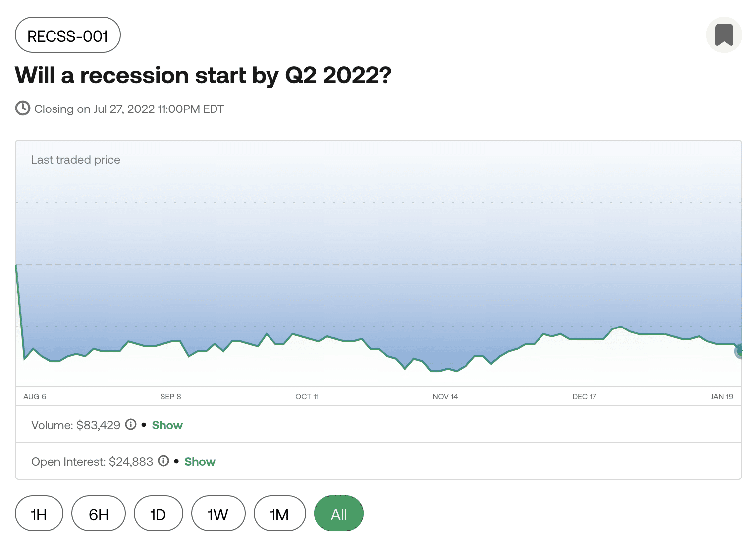Select the All time range button
Screen dimensions: 756x546
click(x=339, y=513)
